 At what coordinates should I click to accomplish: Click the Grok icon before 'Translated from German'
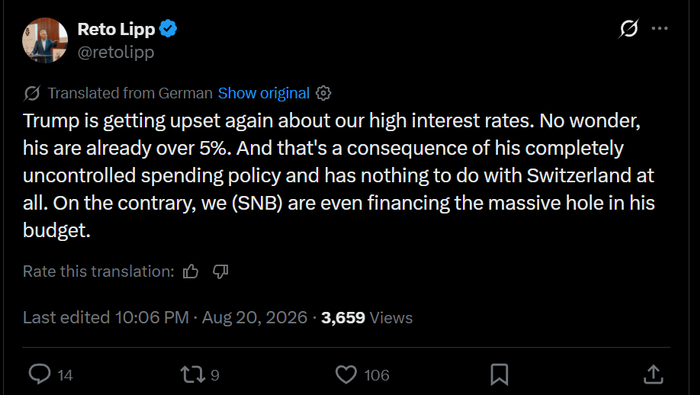tap(32, 93)
